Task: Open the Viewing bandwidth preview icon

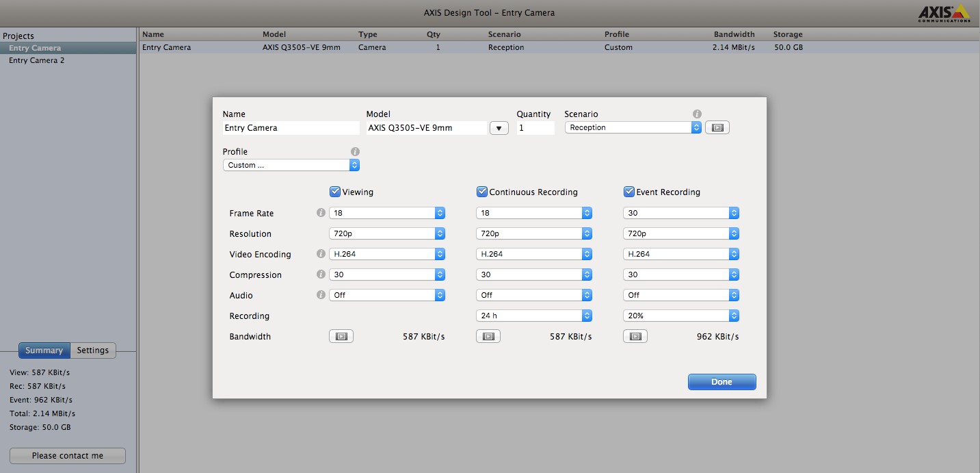Action: [341, 336]
